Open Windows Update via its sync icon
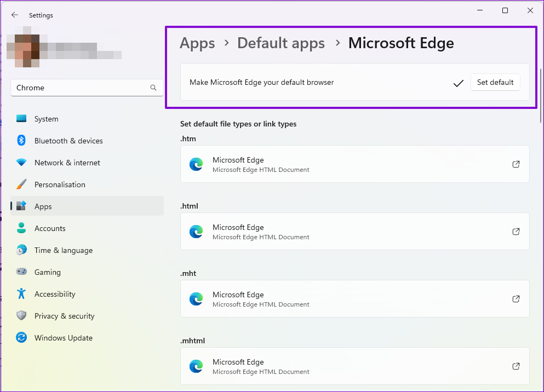The height and width of the screenshot is (392, 544). [x=21, y=338]
